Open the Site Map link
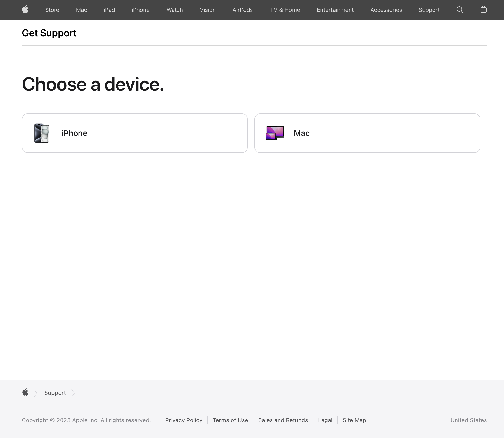 point(354,420)
